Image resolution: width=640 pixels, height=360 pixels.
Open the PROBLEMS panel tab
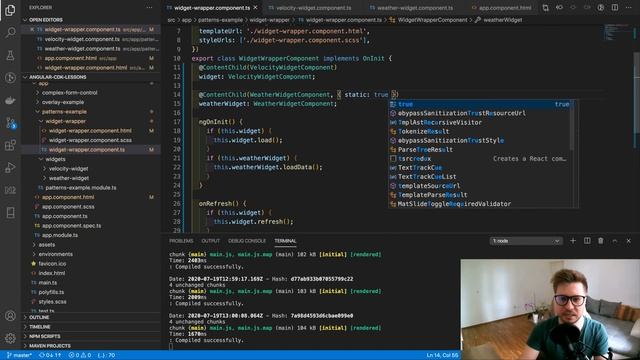[x=181, y=241]
